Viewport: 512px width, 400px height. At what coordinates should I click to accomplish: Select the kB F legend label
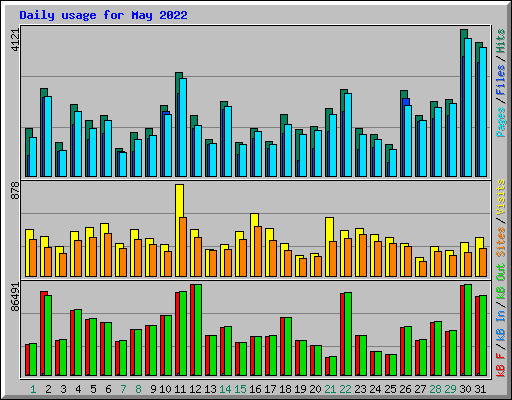[501, 365]
